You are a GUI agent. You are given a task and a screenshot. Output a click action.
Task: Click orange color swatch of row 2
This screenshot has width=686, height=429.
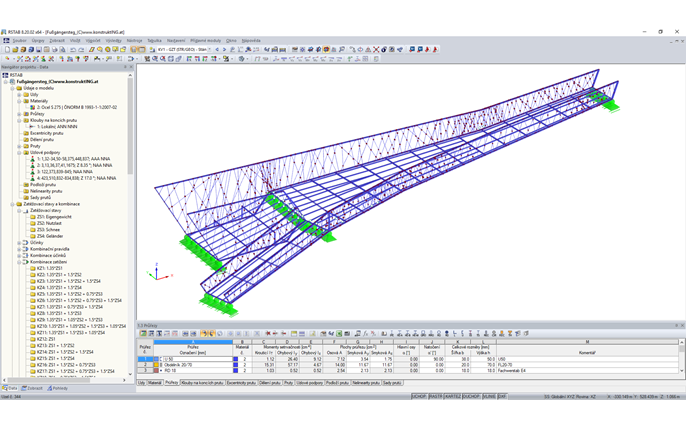point(157,365)
